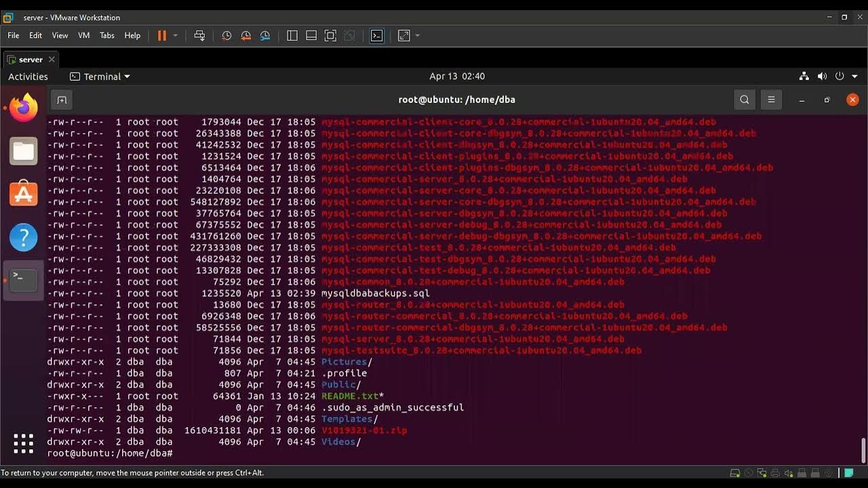Open the cyan message log icon
The height and width of the screenshot is (488, 868).
848,473
